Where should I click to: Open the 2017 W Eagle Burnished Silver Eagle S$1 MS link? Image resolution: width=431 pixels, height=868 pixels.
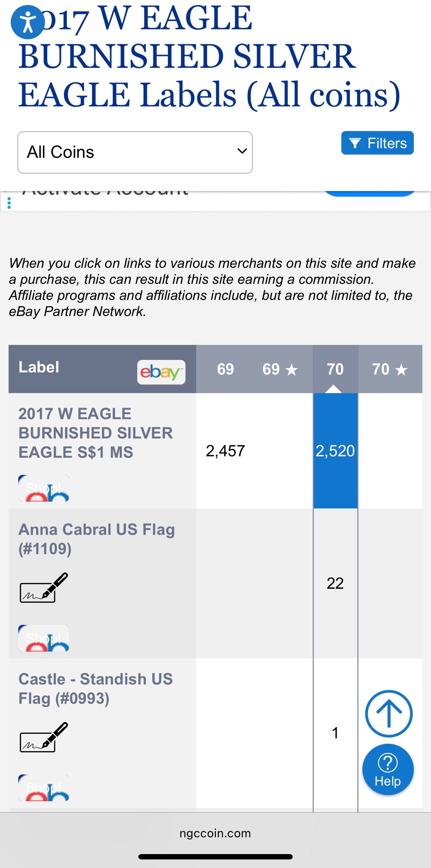pos(95,433)
